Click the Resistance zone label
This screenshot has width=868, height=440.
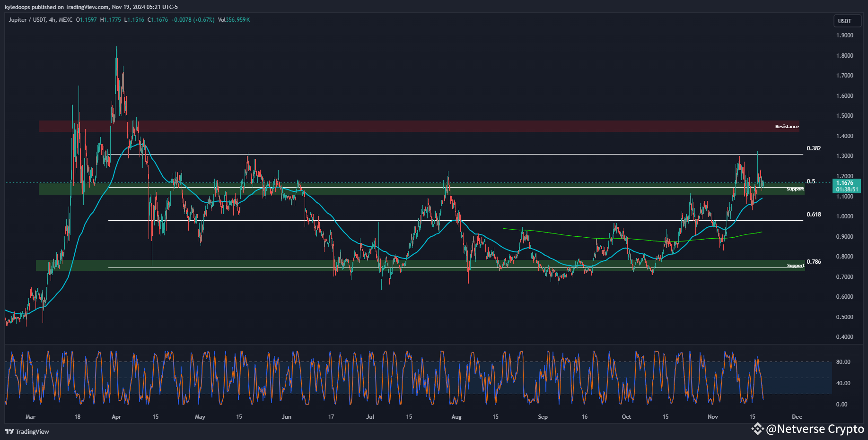[x=787, y=126]
